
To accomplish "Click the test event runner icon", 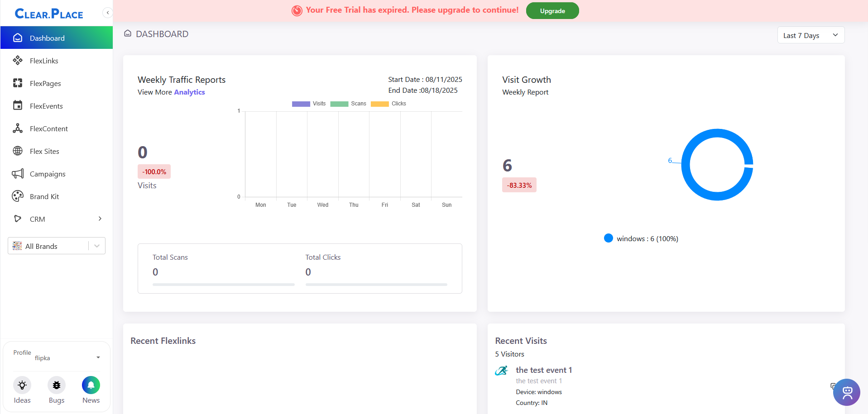I will [501, 371].
